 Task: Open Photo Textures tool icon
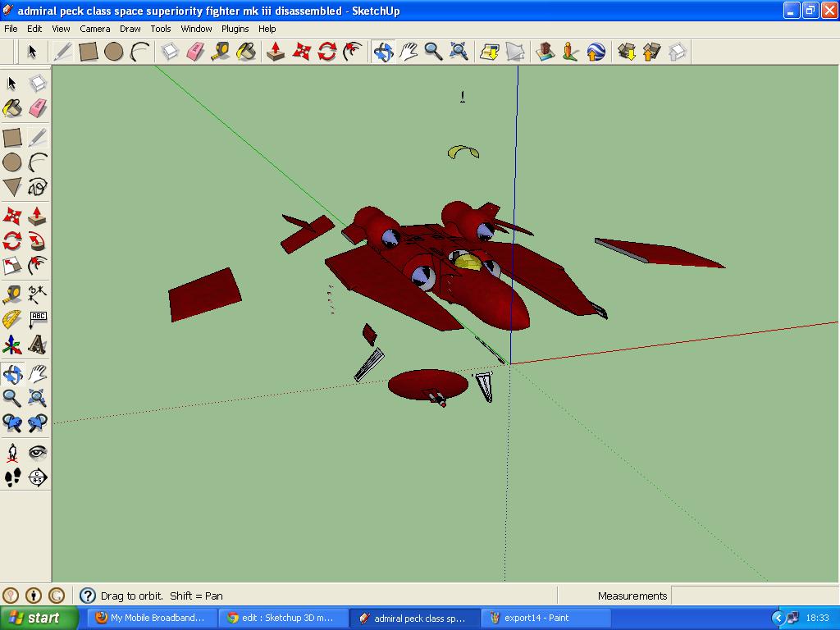[571, 52]
